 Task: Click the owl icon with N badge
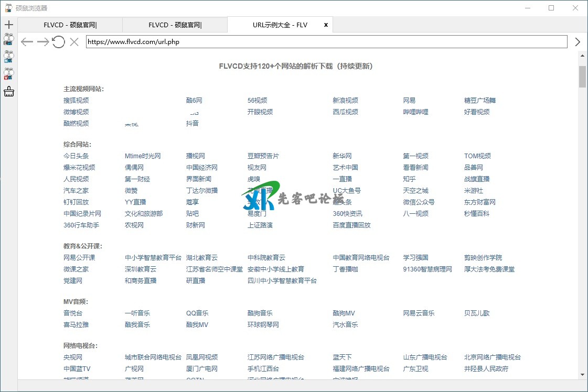8,57
